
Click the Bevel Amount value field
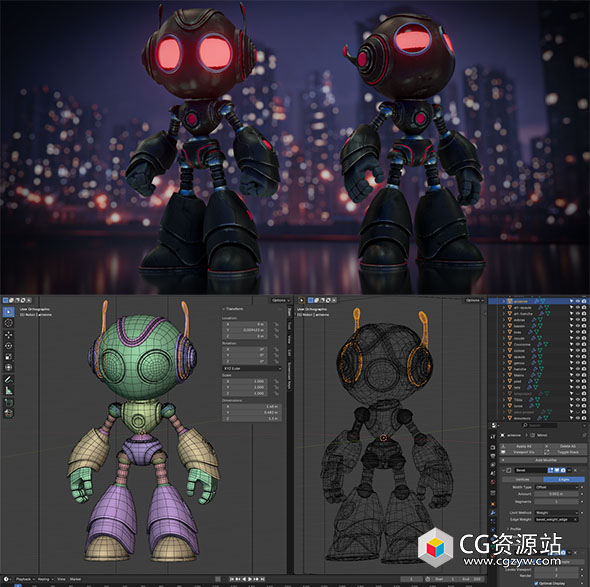pos(557,494)
